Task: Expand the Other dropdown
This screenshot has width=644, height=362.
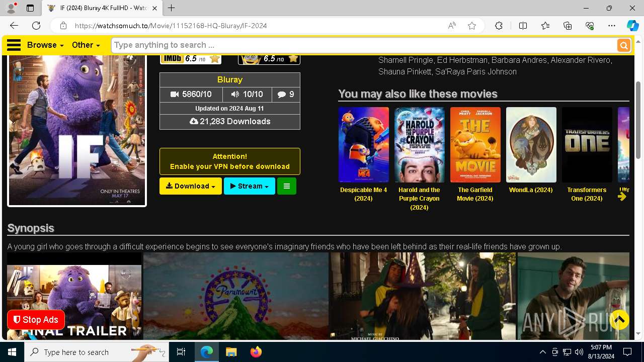Action: (86, 45)
